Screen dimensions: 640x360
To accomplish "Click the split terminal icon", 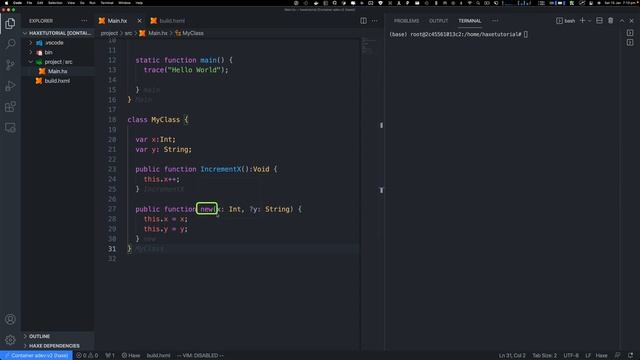I will [599, 20].
